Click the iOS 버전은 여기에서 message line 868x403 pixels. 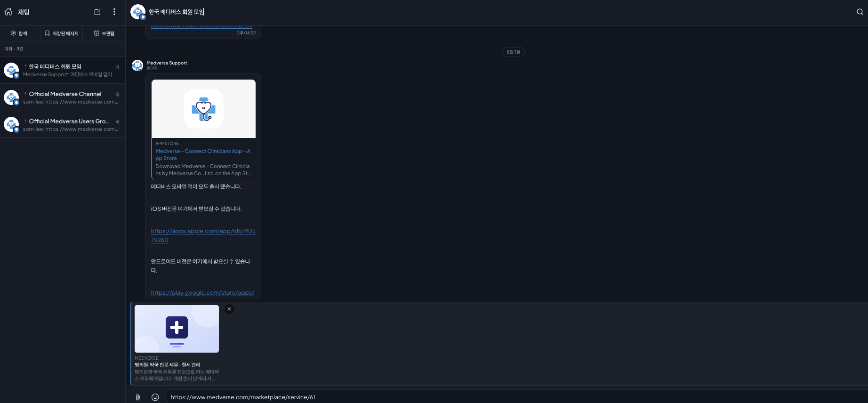click(196, 209)
